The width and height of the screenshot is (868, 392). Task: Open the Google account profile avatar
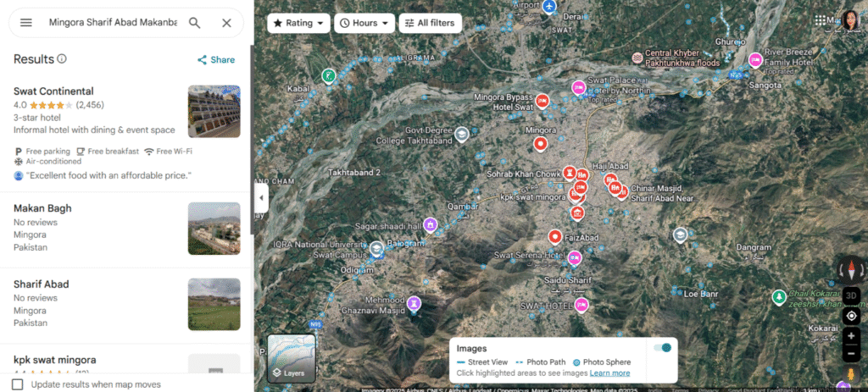(849, 21)
